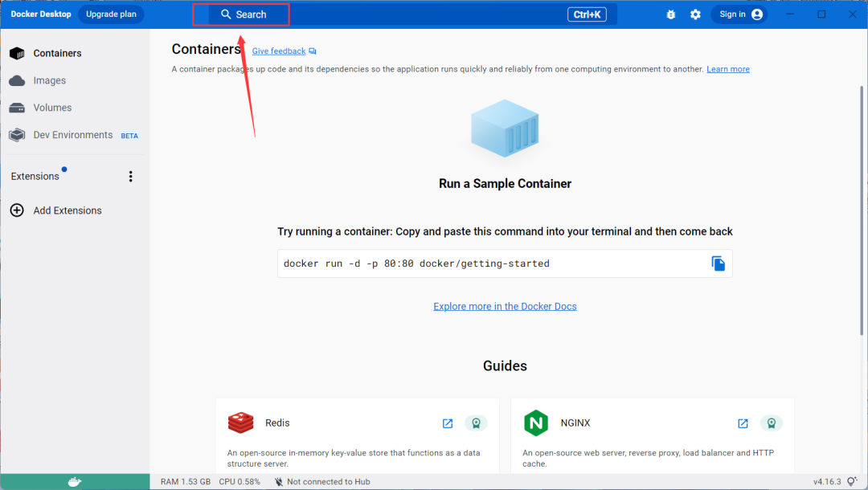The width and height of the screenshot is (868, 490).
Task: Click the CPU 0.58% indicator
Action: tap(240, 482)
